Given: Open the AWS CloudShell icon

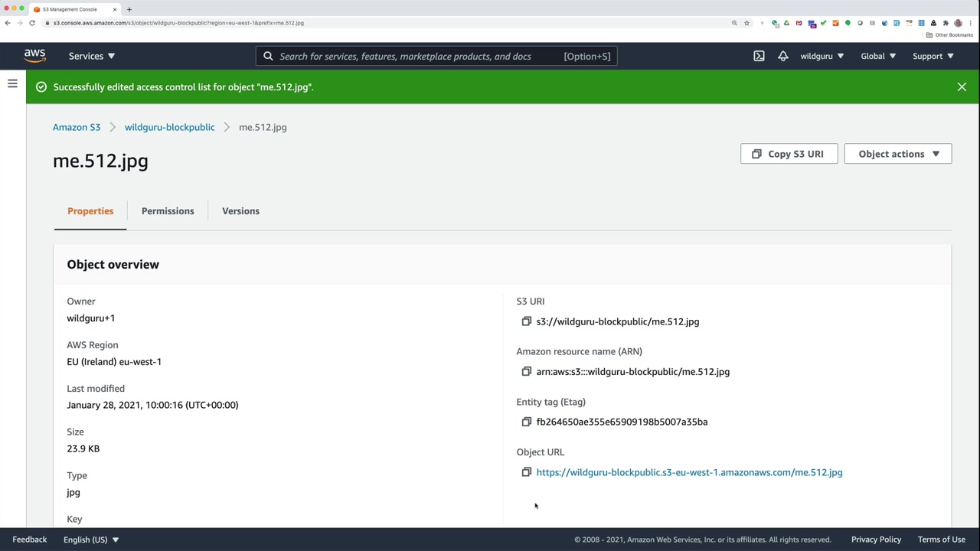Looking at the screenshot, I should pos(759,56).
